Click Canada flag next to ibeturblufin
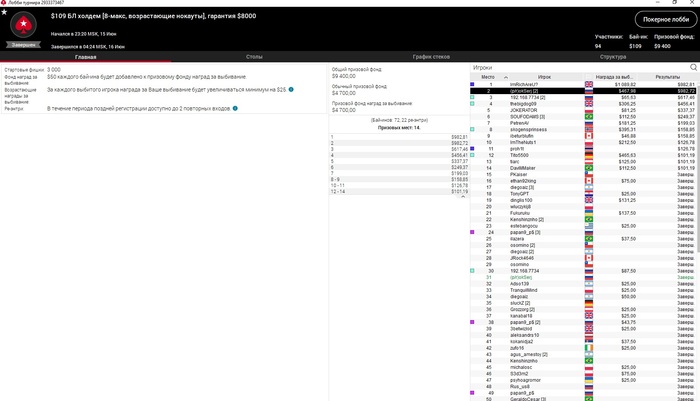 [x=589, y=136]
